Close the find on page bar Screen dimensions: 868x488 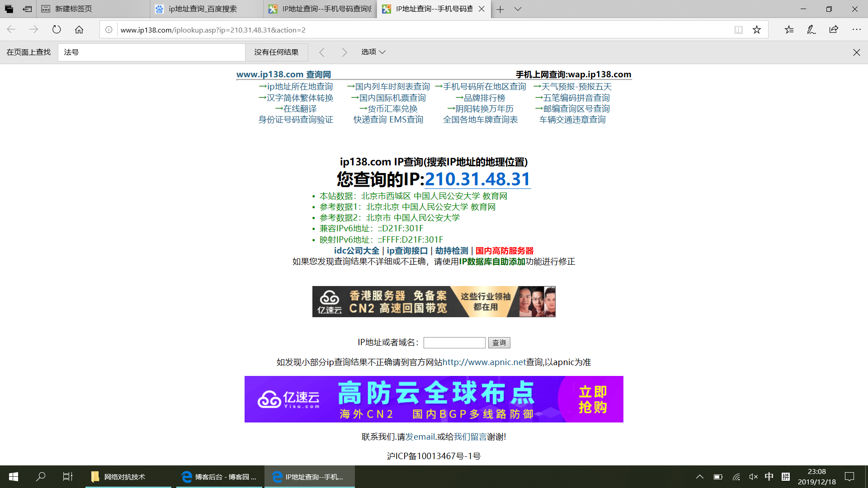pos(856,52)
